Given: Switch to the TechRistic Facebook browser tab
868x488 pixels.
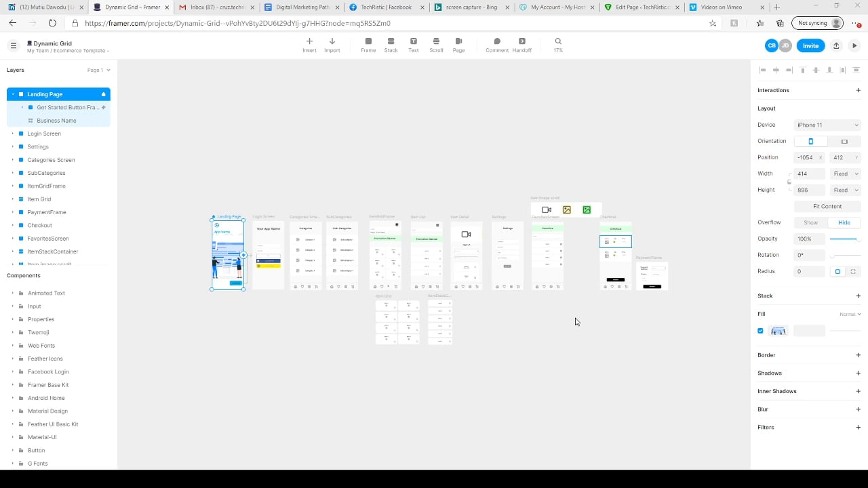Looking at the screenshot, I should pyautogui.click(x=386, y=7).
